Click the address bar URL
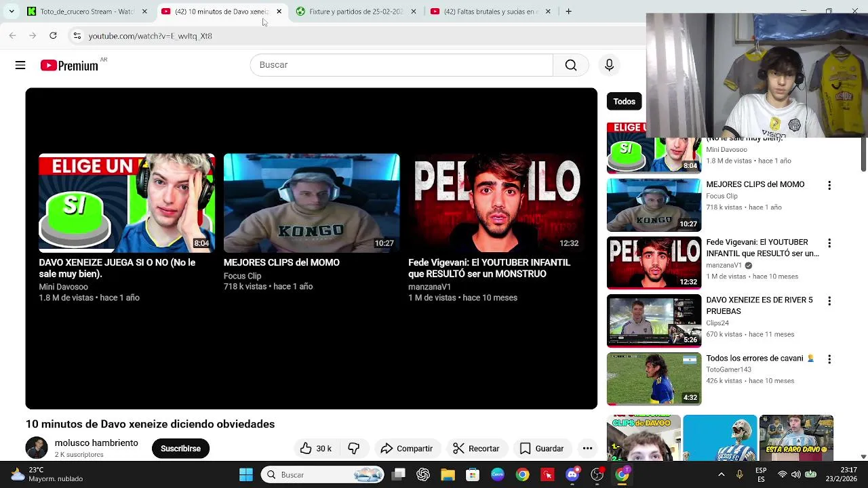The width and height of the screenshot is (868, 488). click(150, 36)
